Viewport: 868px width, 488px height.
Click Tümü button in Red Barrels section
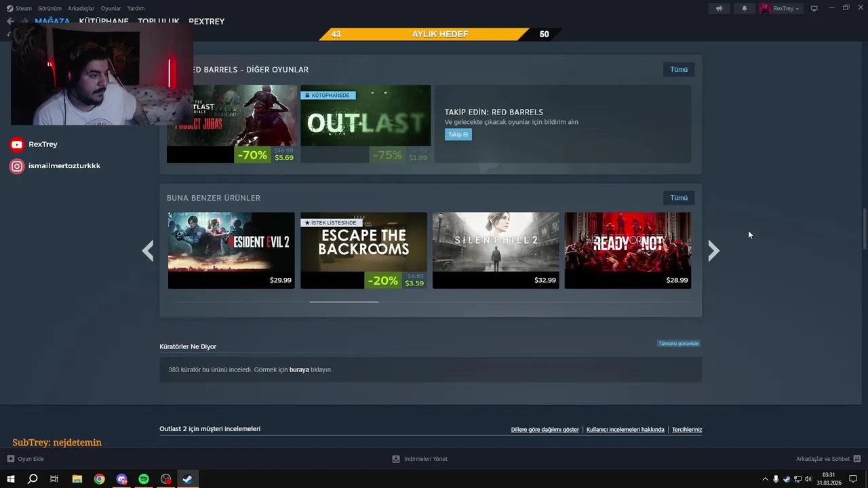click(679, 69)
